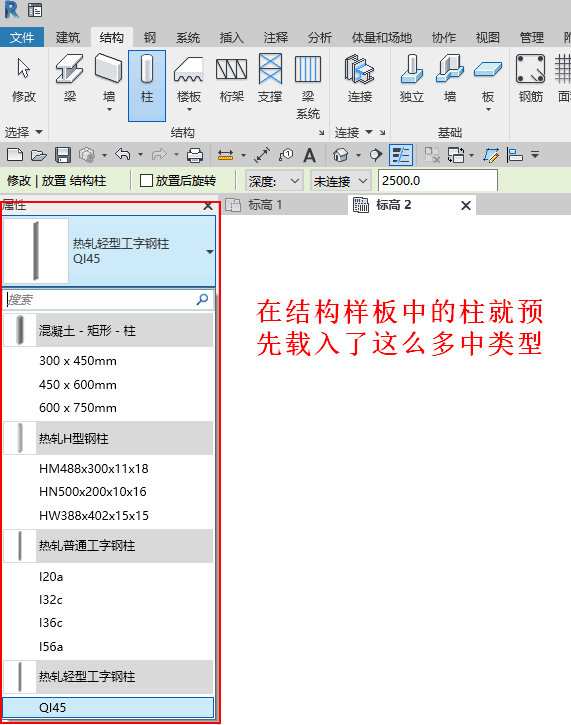The width and height of the screenshot is (571, 725).
Task: Switch to the Steel (钢) tab
Action: [x=149, y=37]
